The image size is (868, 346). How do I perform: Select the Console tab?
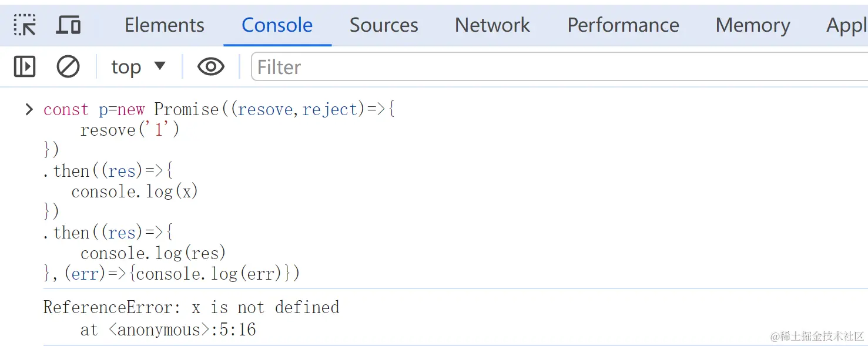pos(277,25)
